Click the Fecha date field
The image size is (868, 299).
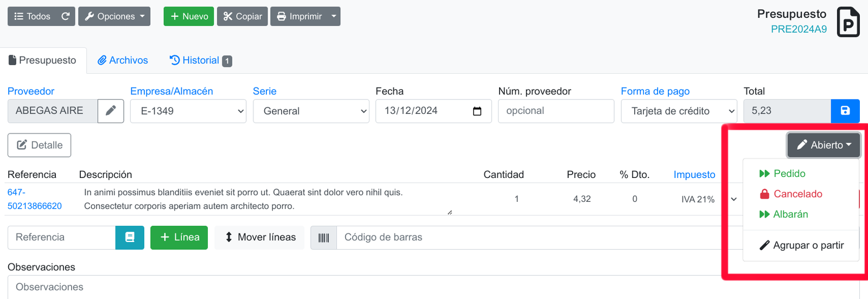point(433,111)
